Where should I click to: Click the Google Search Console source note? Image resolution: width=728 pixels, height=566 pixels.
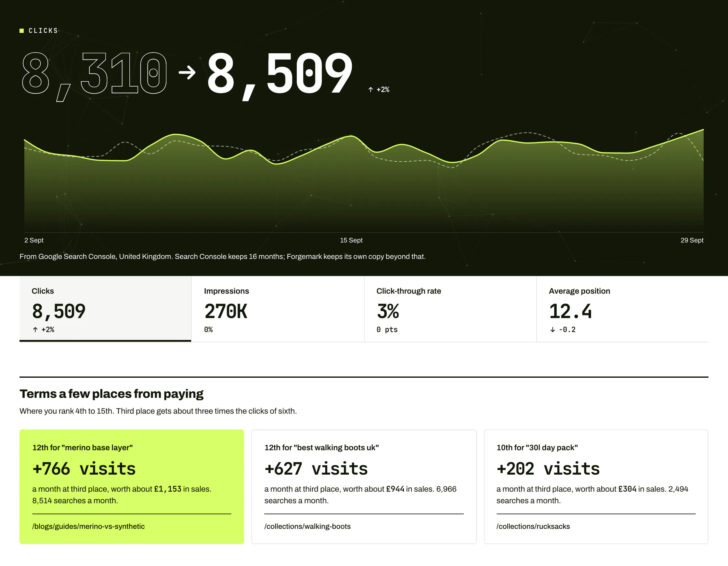[222, 257]
